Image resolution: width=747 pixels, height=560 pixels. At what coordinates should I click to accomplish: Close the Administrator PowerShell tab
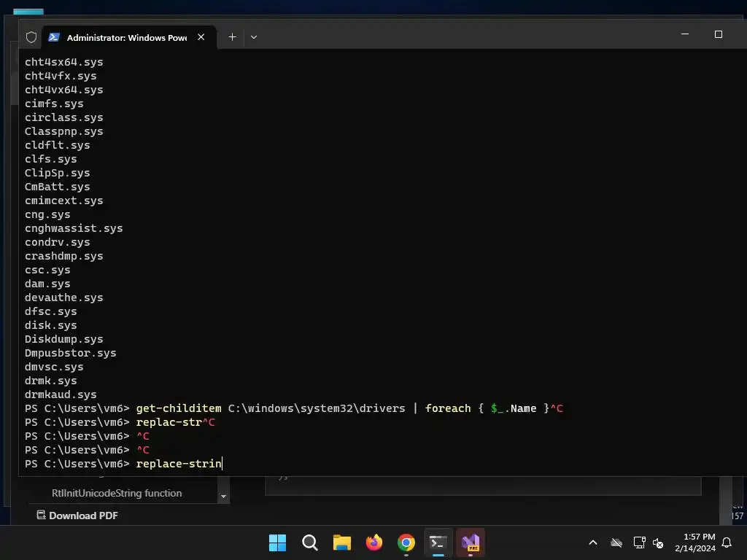tap(201, 37)
